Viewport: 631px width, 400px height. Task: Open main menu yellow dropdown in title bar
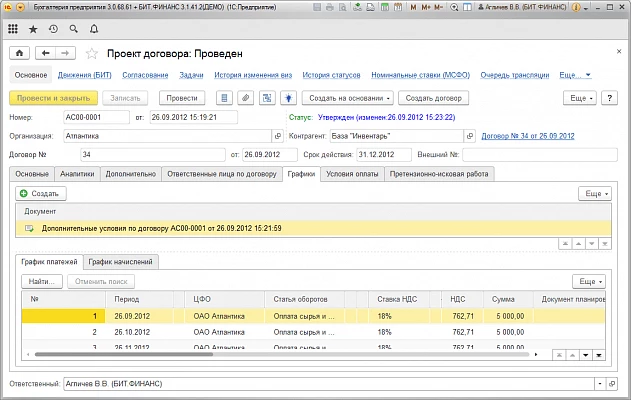pos(21,7)
